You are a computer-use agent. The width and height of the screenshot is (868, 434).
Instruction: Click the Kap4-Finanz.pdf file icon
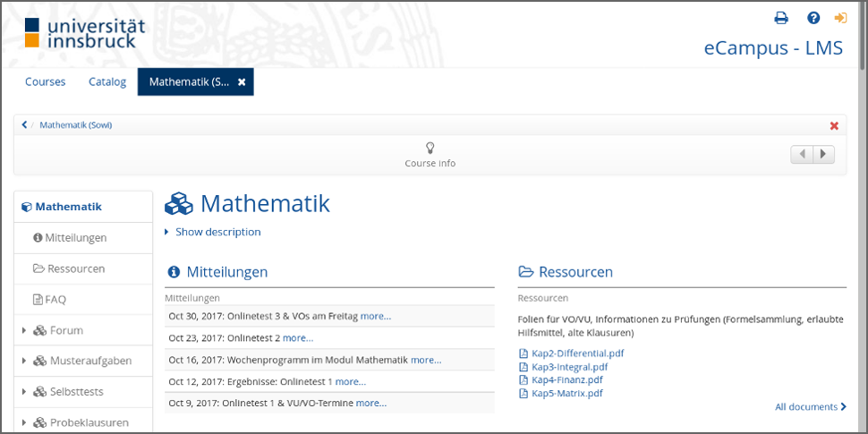523,379
